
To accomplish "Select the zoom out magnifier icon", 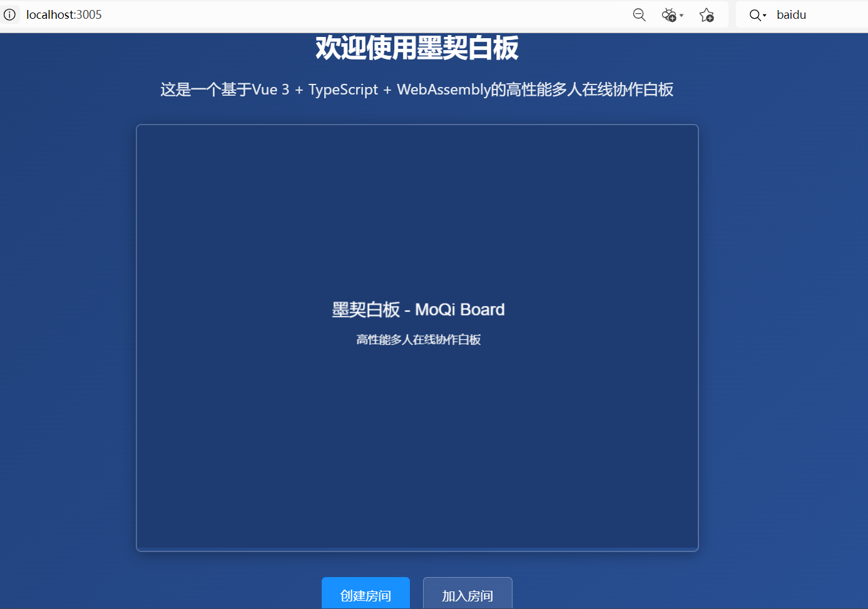I will pos(639,14).
